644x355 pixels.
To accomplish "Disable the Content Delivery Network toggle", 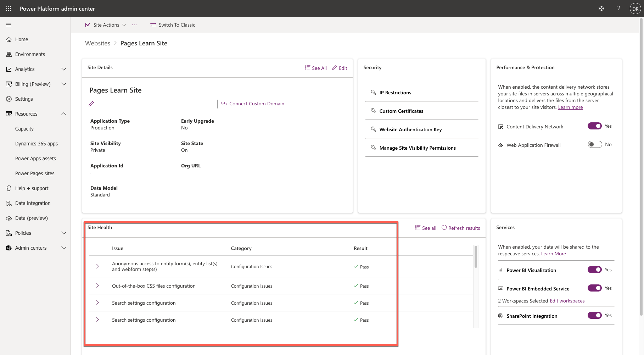I will pyautogui.click(x=595, y=126).
